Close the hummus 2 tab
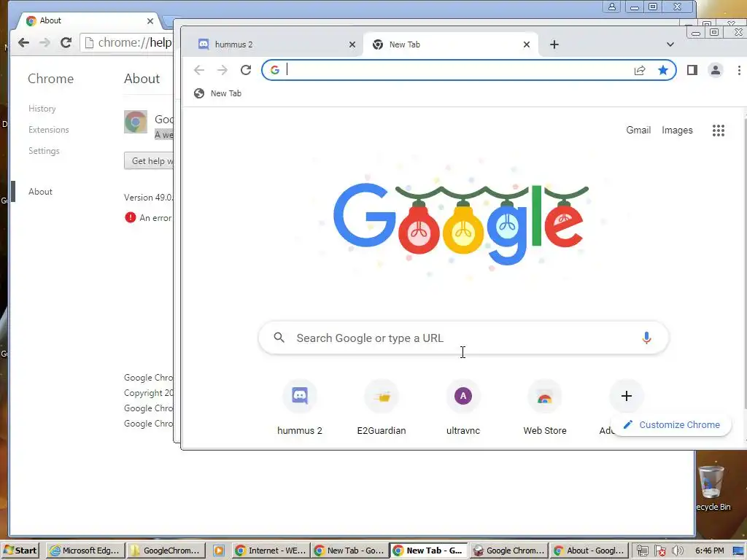Screen dimensions: 747x560 [x=352, y=44]
